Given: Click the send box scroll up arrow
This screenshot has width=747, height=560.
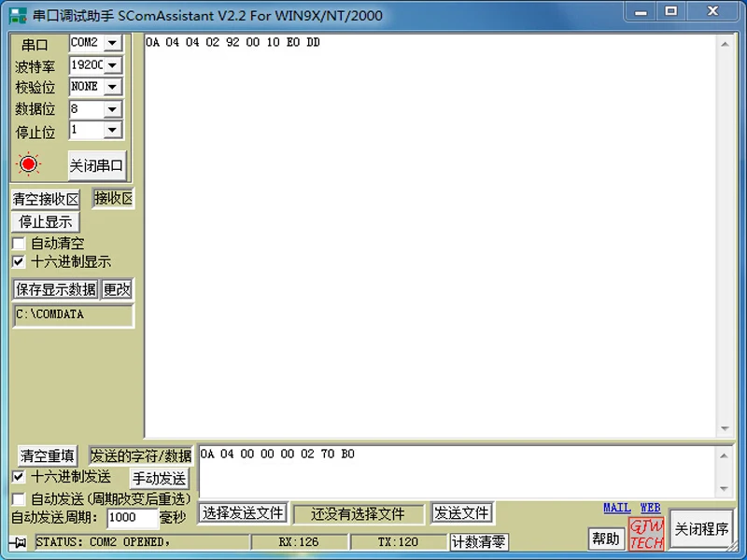Looking at the screenshot, I should tap(725, 455).
